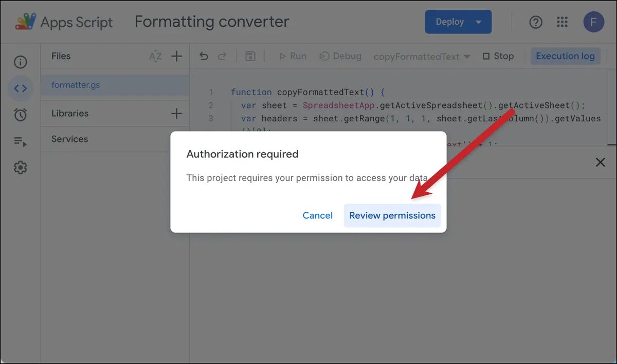Click the Libraries section label
Viewport: 617px width, 364px height.
[x=70, y=113]
